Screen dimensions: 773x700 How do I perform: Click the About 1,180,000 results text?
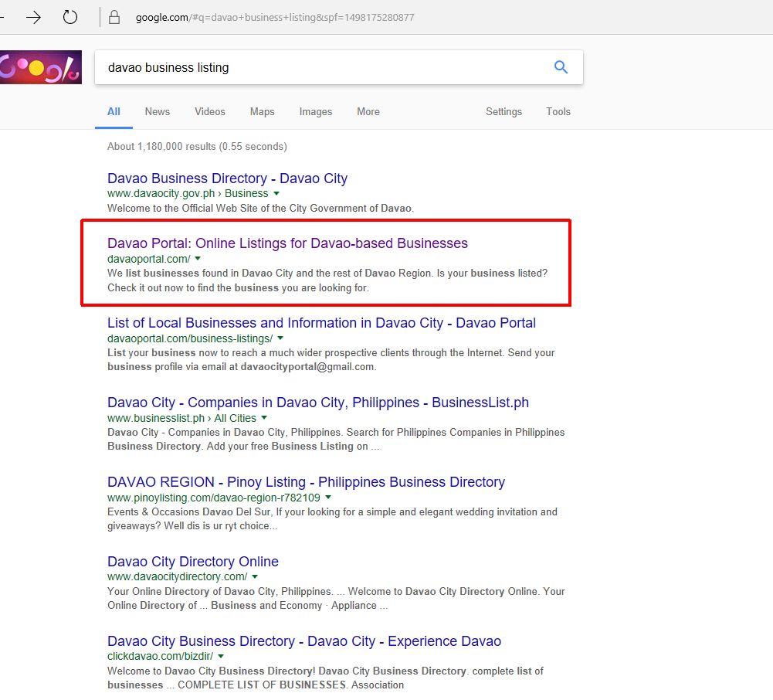coord(197,147)
